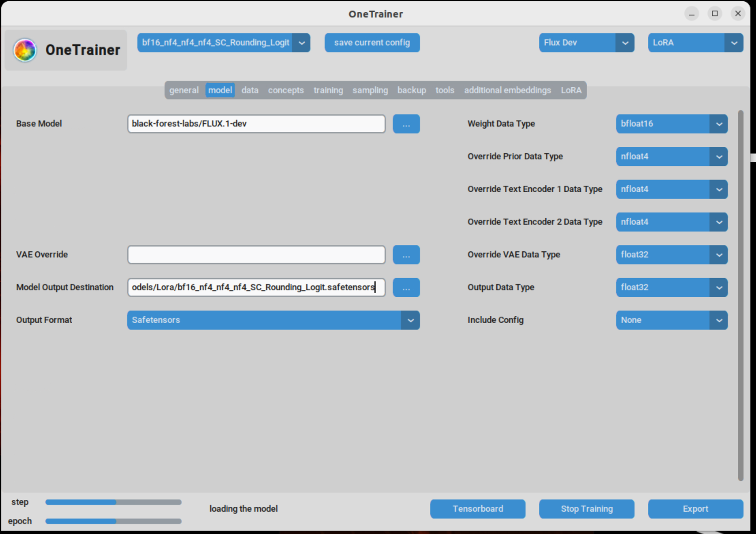
Task: Minimize the OneTrainer window
Action: 692,14
